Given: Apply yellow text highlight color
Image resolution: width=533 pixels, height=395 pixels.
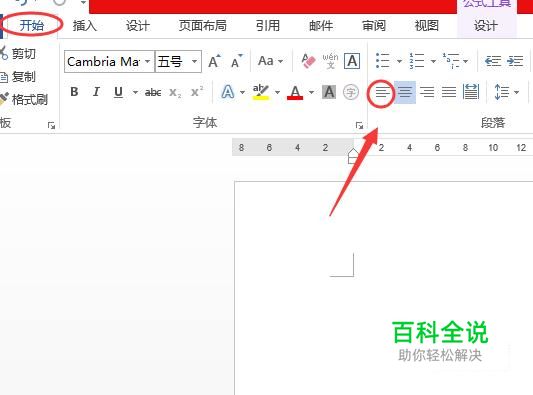Looking at the screenshot, I should click(x=261, y=92).
